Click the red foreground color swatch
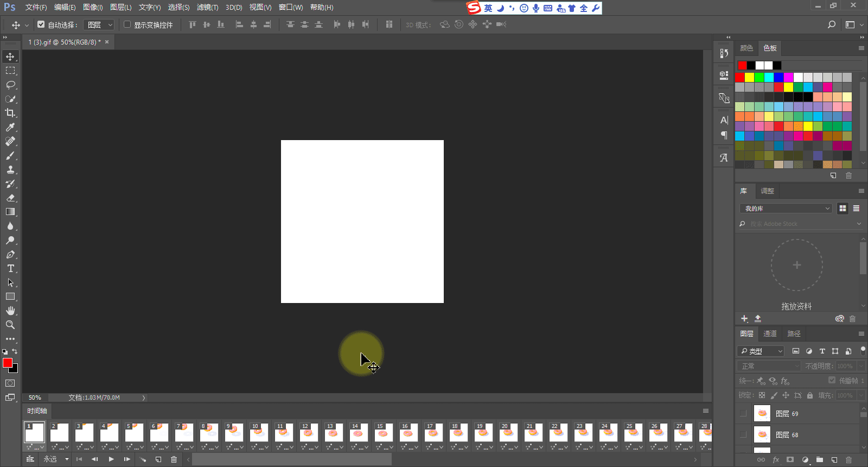The height and width of the screenshot is (467, 868). pos(7,363)
